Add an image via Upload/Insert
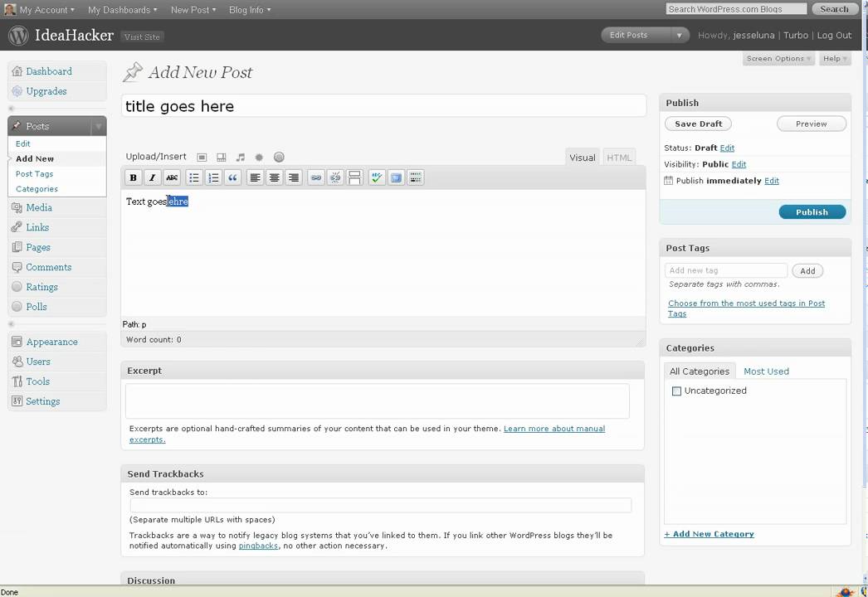This screenshot has width=868, height=597. (x=202, y=158)
